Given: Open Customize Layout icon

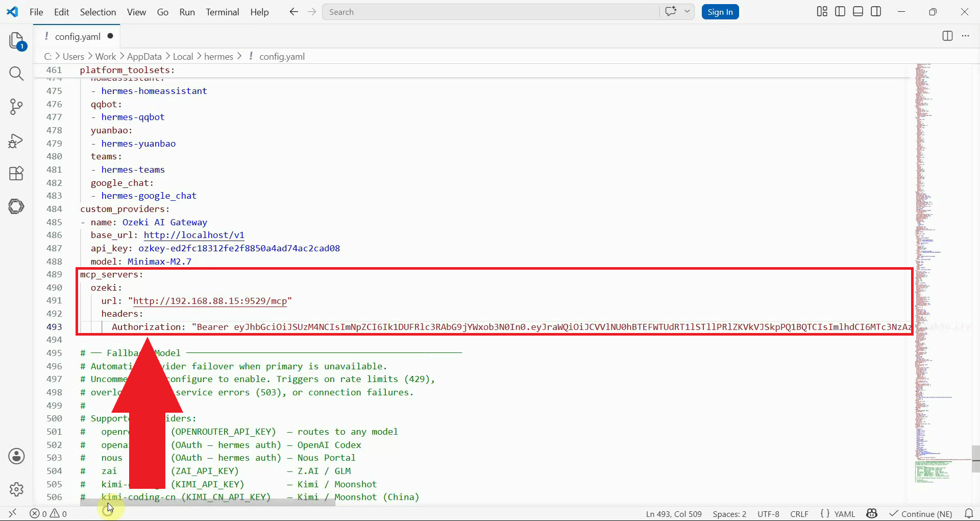Looking at the screenshot, I should coord(822,12).
